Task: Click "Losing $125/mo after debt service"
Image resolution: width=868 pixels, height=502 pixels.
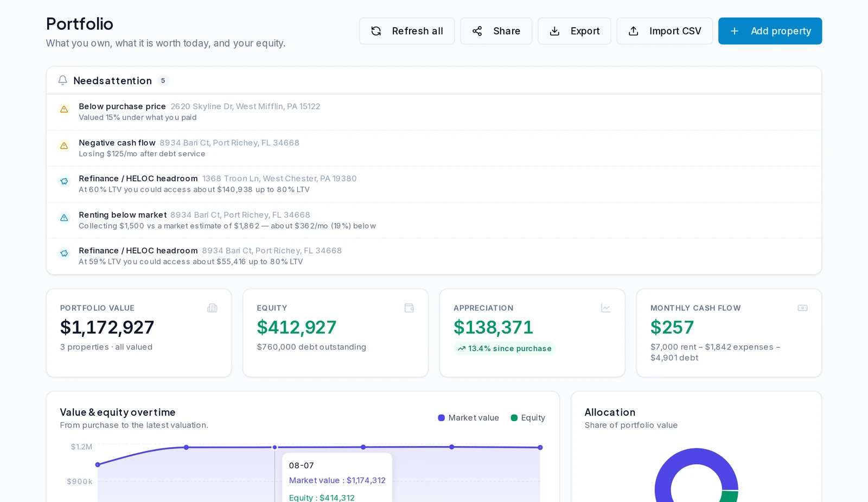Action: 142,154
